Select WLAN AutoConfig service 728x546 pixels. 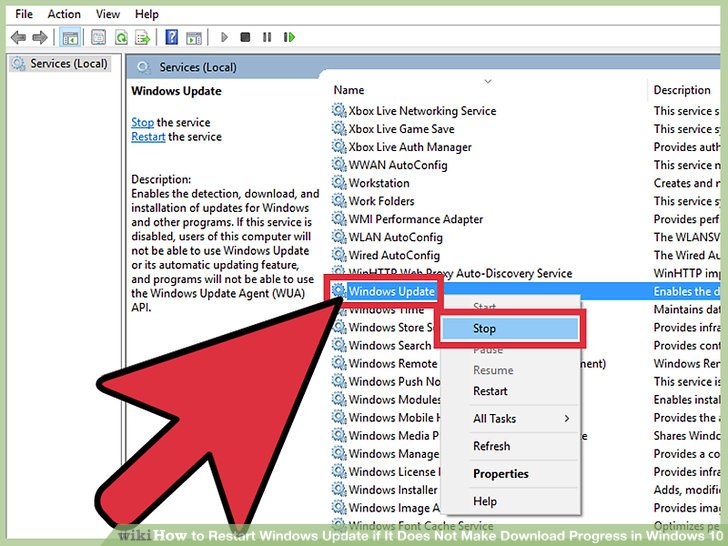pos(396,237)
